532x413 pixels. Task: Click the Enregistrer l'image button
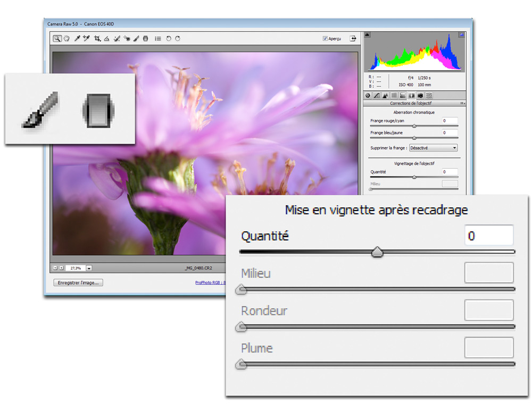78,282
